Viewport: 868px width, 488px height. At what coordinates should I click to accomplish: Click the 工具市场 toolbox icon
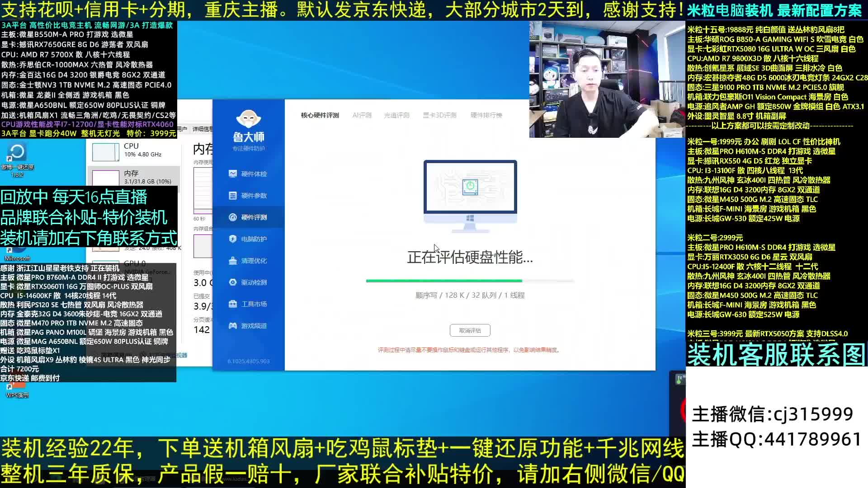pos(233,304)
